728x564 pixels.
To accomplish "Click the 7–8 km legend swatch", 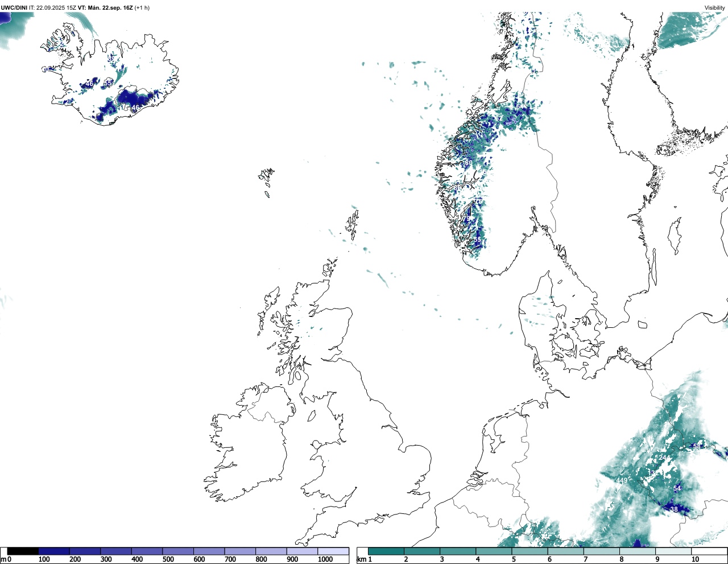I will point(601,551).
